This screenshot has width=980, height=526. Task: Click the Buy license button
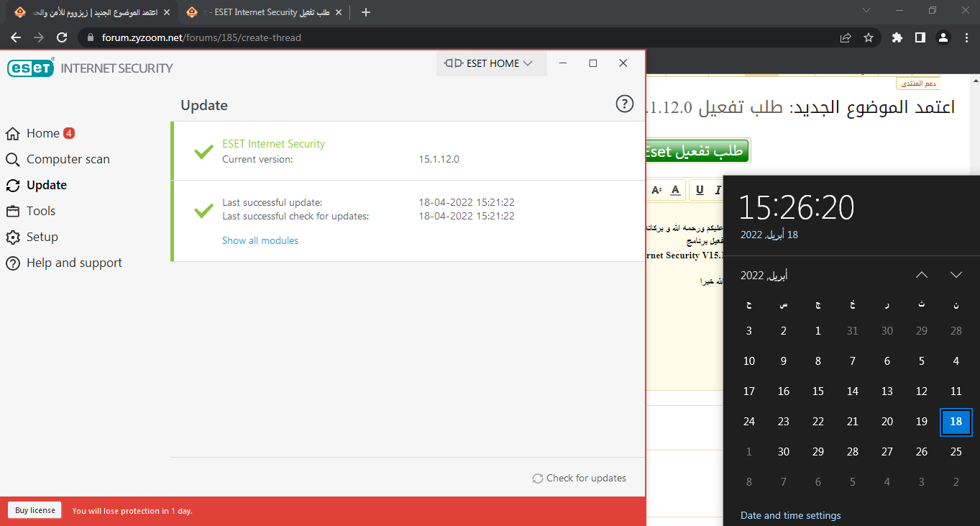click(35, 510)
